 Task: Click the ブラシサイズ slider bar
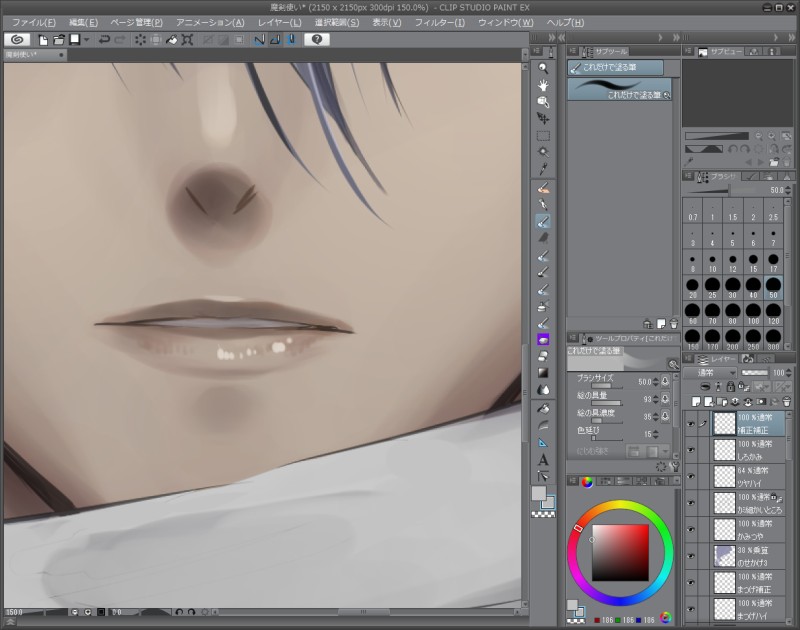(607, 387)
